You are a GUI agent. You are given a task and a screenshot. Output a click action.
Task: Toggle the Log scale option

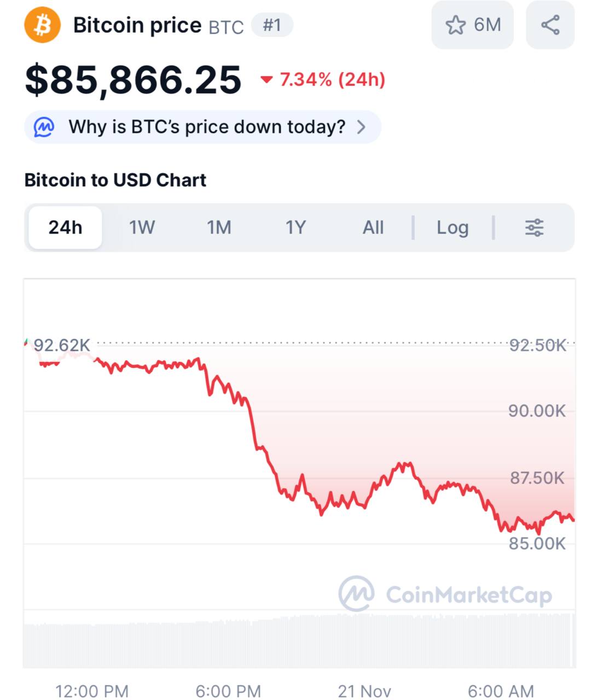click(452, 227)
